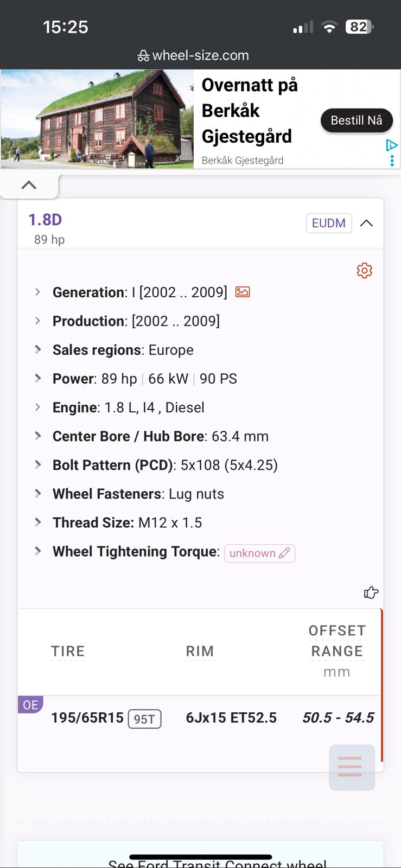Collapse the top panel with up chevron

pyautogui.click(x=29, y=185)
